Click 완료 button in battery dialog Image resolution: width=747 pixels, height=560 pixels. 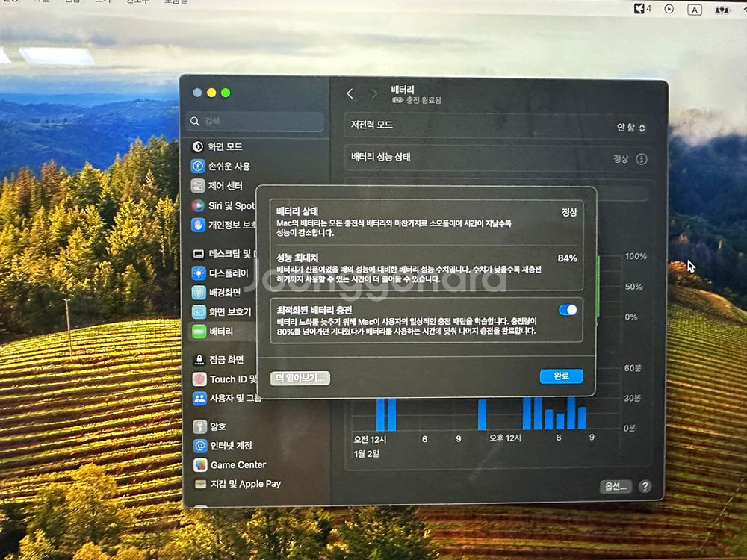tap(561, 376)
